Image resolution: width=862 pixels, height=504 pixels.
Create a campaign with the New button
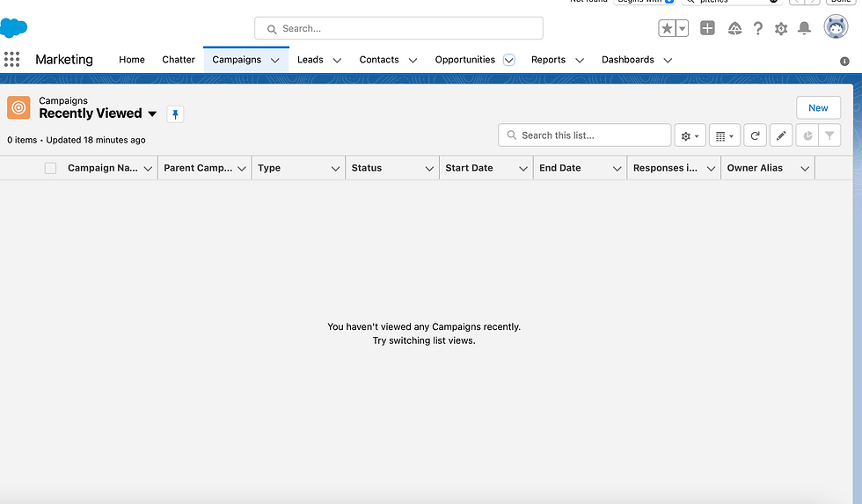[818, 107]
